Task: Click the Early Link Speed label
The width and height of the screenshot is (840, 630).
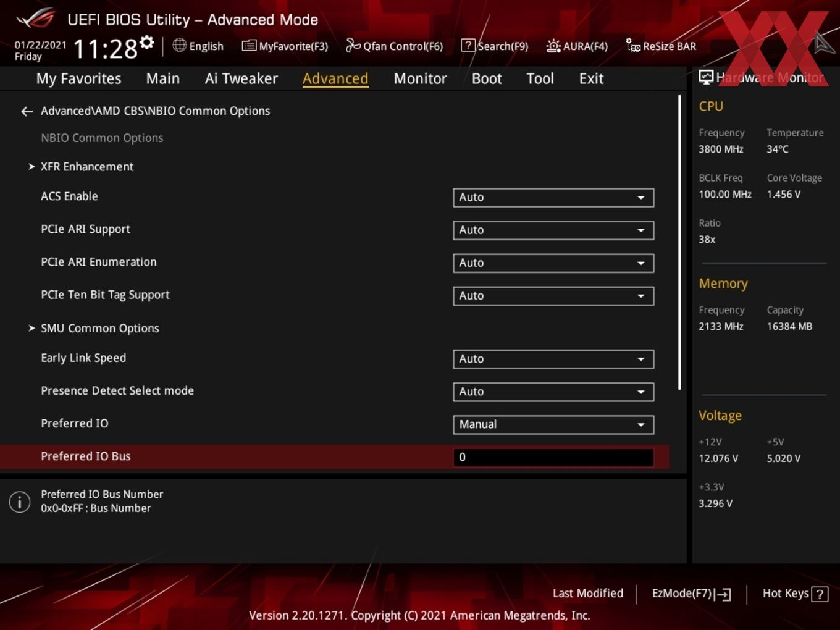Action: point(83,358)
